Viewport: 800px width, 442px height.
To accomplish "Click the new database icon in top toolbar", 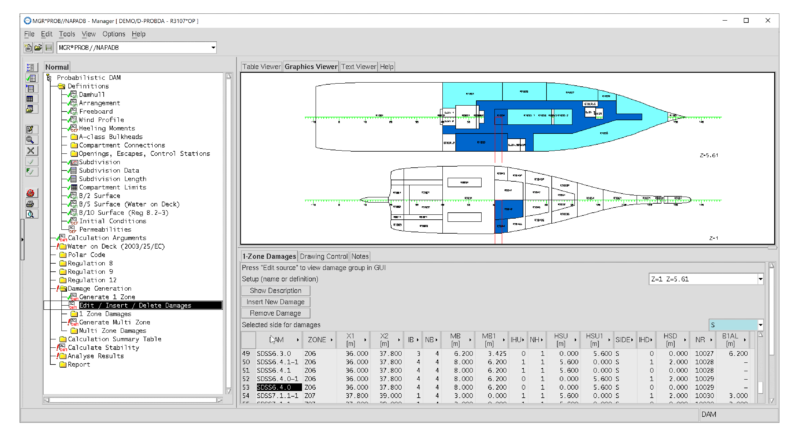I will click(x=29, y=47).
